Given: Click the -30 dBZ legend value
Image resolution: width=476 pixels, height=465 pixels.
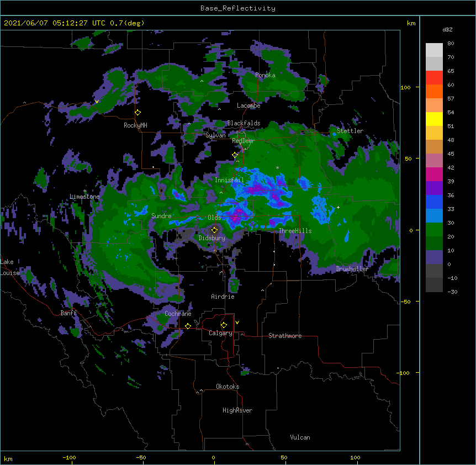Looking at the screenshot, I should tap(452, 292).
